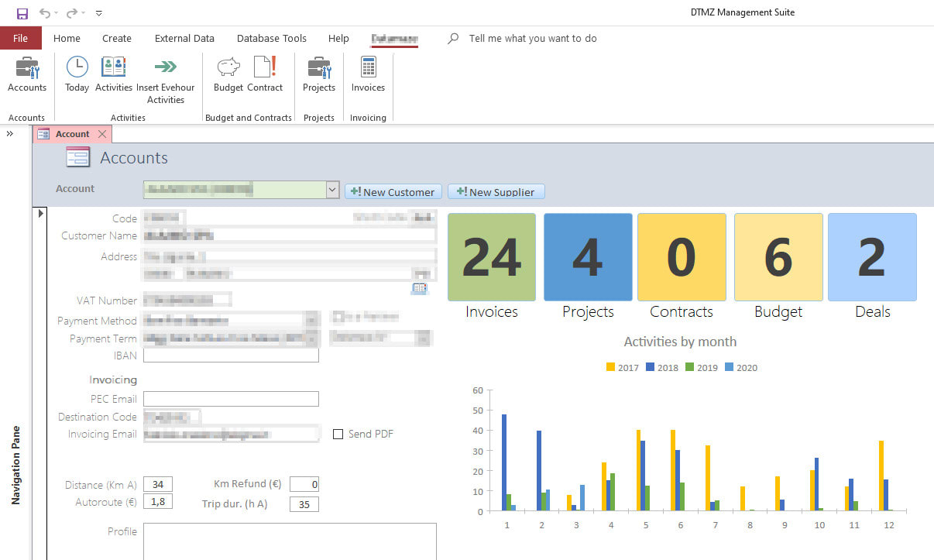Click the New Supplier button

(x=496, y=191)
